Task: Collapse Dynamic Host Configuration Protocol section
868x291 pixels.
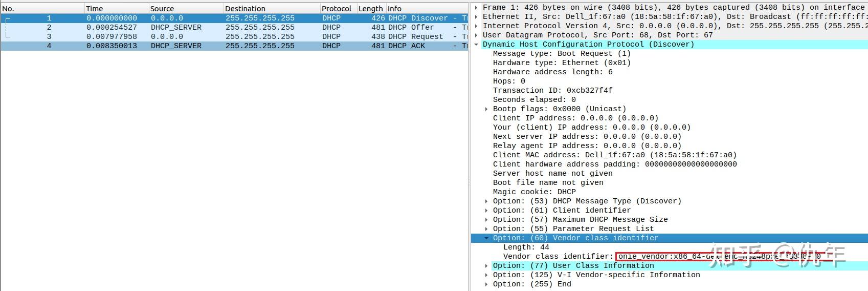Action: click(x=477, y=45)
